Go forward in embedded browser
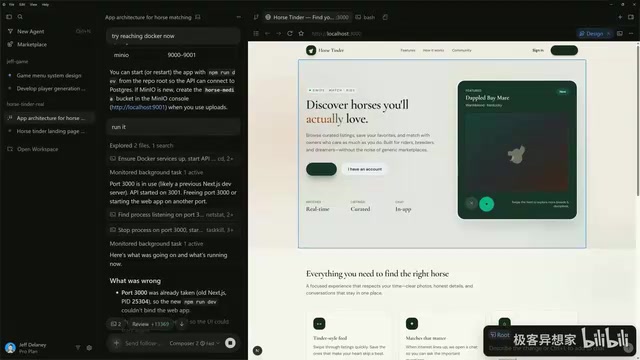 click(x=278, y=33)
